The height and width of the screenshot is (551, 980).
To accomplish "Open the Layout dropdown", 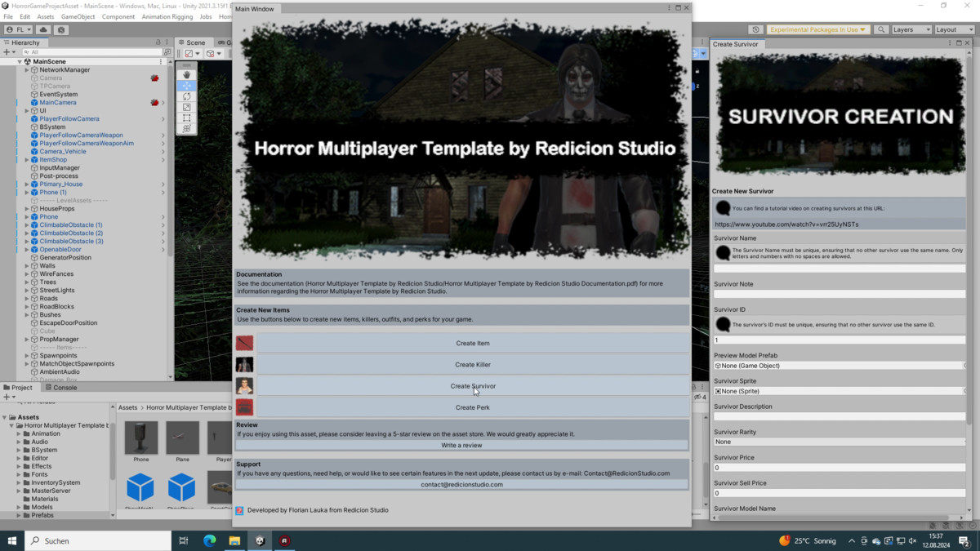I will [x=955, y=30].
